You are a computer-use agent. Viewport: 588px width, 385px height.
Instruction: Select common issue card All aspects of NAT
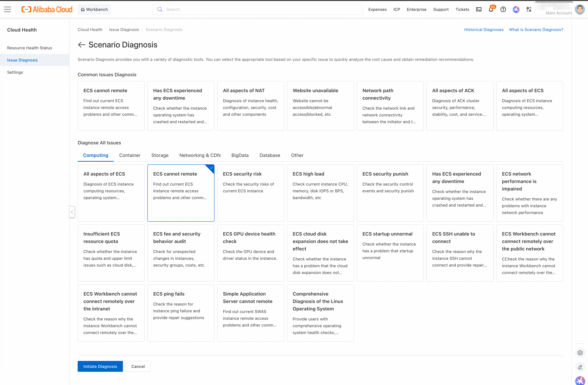[251, 106]
